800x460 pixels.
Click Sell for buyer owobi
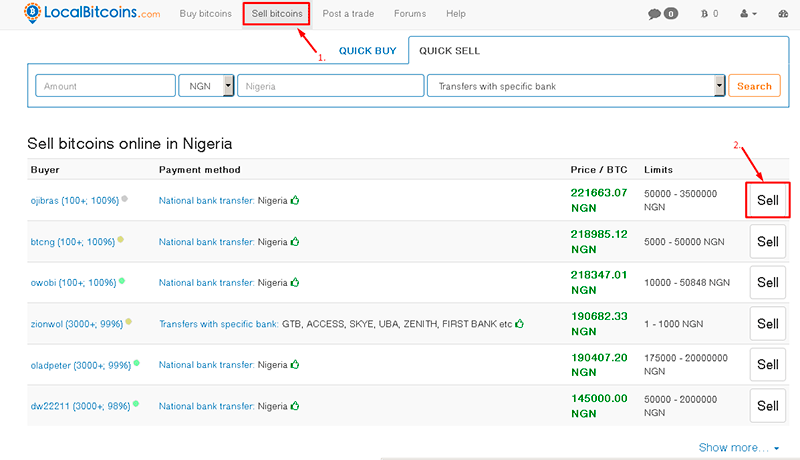tap(767, 283)
